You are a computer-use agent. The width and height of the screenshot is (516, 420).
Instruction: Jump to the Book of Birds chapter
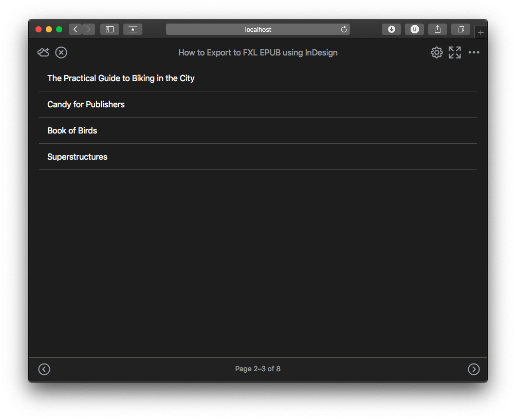72,130
